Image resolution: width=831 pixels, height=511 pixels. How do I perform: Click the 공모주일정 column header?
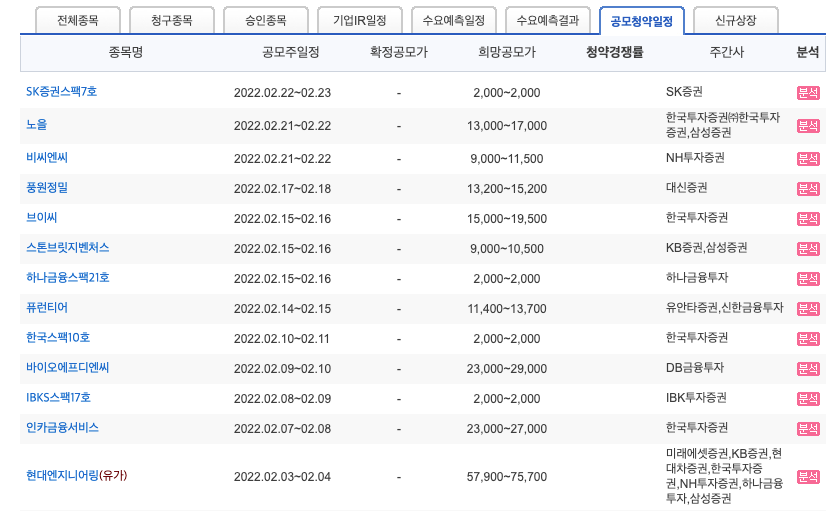[x=291, y=52]
